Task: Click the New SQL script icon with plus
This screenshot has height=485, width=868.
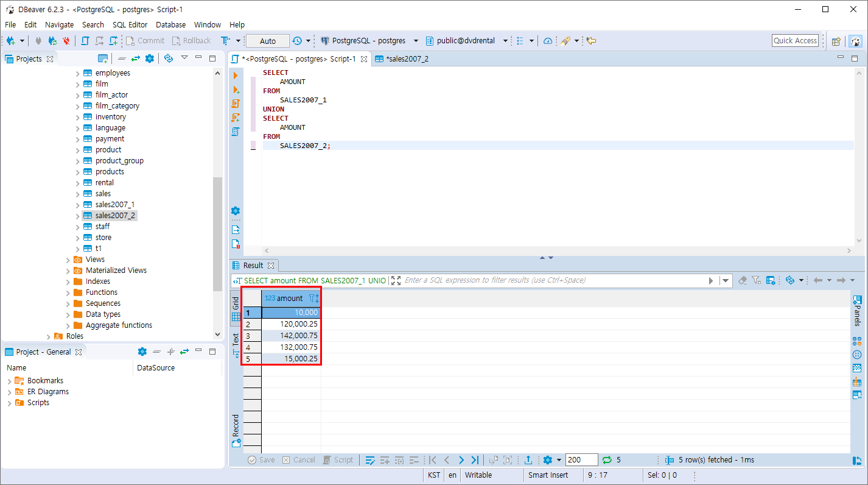Action: pyautogui.click(x=114, y=41)
